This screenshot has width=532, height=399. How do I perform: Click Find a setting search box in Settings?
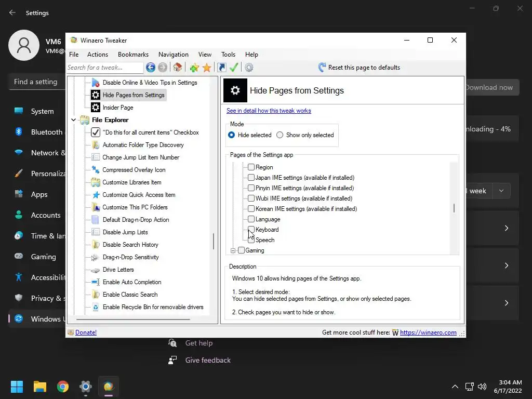click(37, 82)
